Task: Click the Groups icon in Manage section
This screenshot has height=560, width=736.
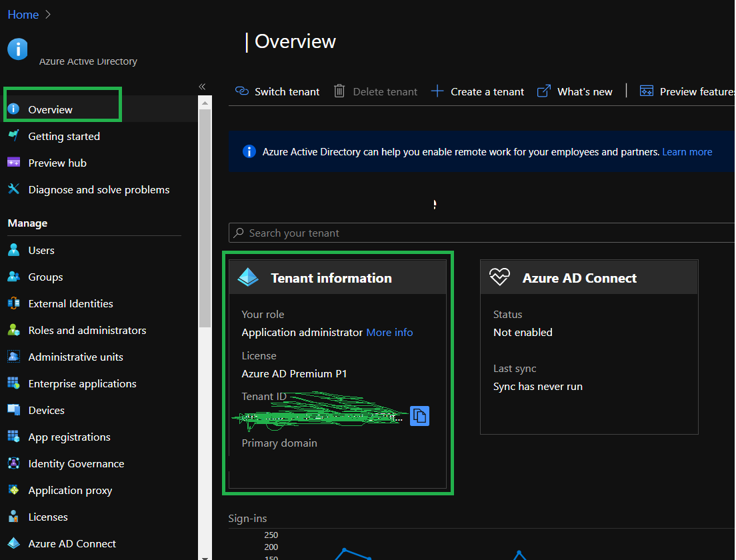Action: point(14,277)
